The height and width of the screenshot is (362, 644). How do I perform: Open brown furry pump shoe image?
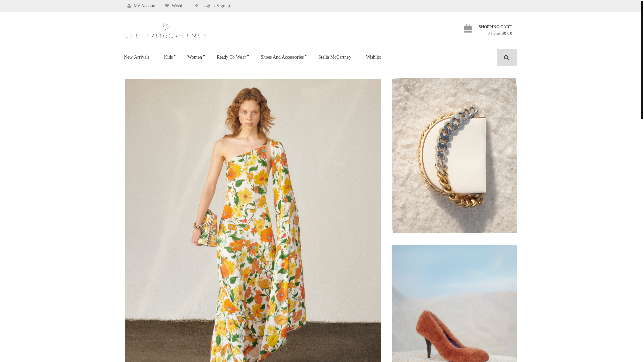[x=454, y=303]
